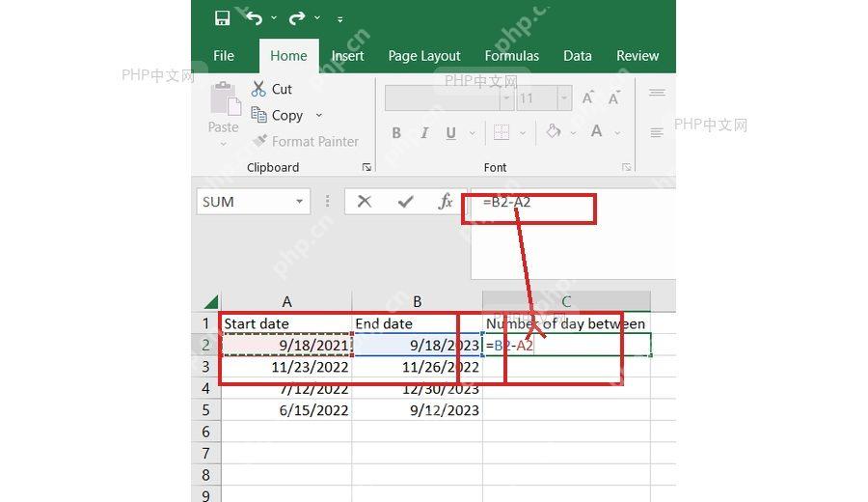The width and height of the screenshot is (868, 502).
Task: Click cell containing 9/12/2023
Action: tap(418, 410)
